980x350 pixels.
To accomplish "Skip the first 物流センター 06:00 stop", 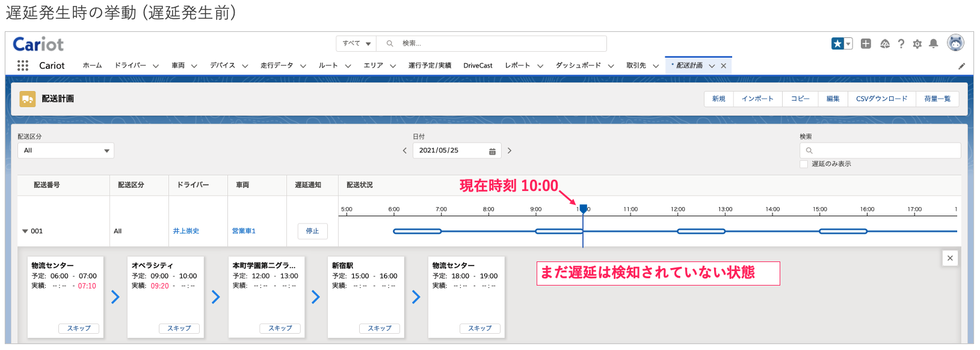I will [79, 328].
